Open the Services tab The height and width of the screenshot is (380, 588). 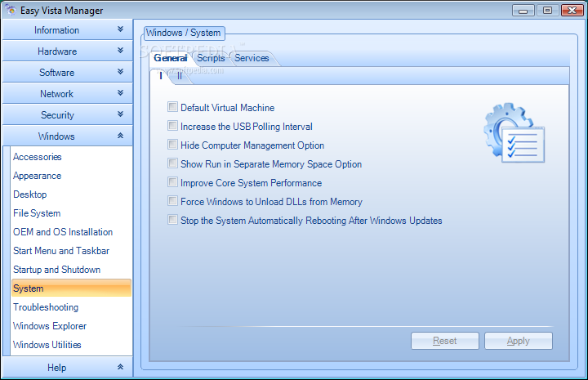point(252,58)
